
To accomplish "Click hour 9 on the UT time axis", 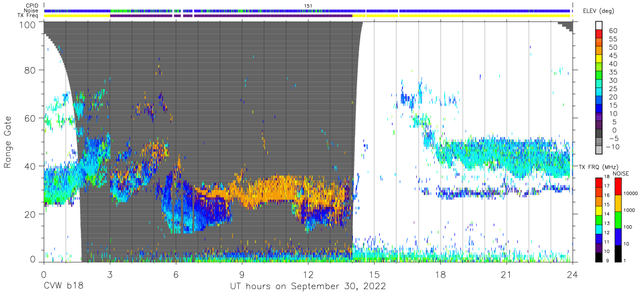I will 242,274.
